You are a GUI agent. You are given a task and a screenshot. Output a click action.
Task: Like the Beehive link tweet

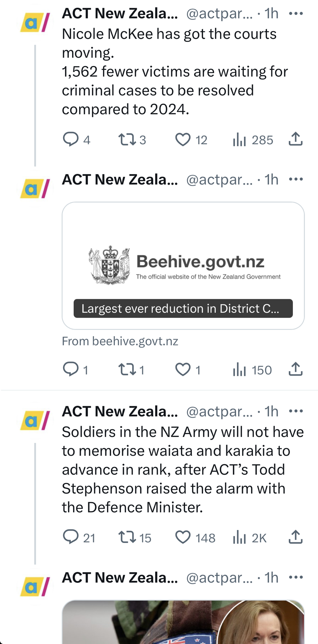pyautogui.click(x=183, y=369)
